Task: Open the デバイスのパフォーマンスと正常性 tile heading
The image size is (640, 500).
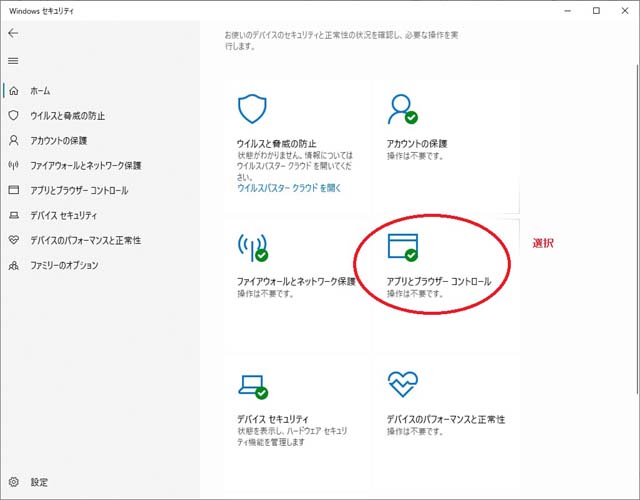Action: coord(446,419)
